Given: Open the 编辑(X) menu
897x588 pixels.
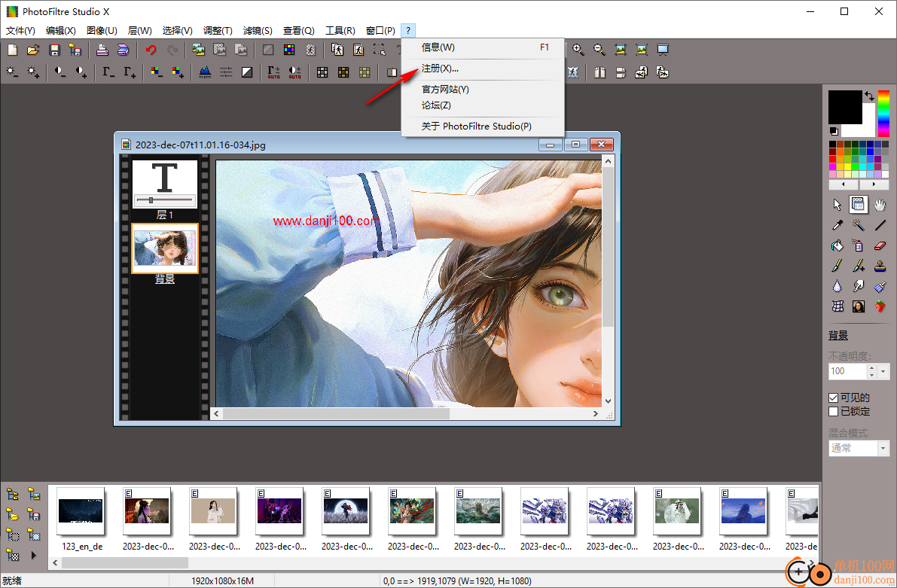Looking at the screenshot, I should (x=61, y=30).
